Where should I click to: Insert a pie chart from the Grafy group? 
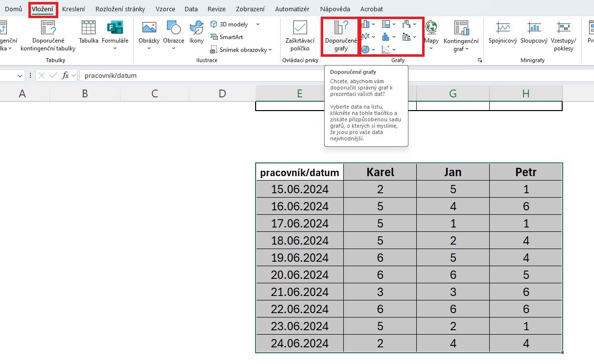[x=366, y=49]
